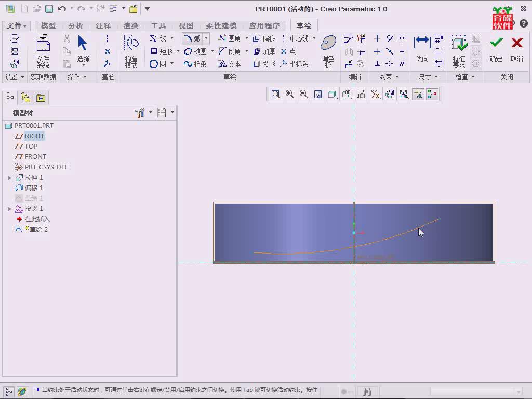This screenshot has height=399, width=532.
Task: Open the Favorites tab icon in the navigator
Action: [x=41, y=98]
